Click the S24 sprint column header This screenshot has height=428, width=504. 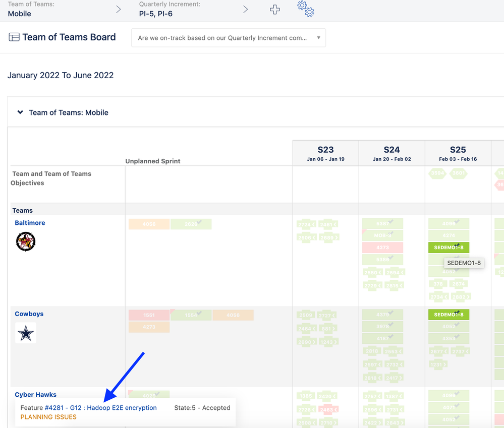click(x=392, y=153)
